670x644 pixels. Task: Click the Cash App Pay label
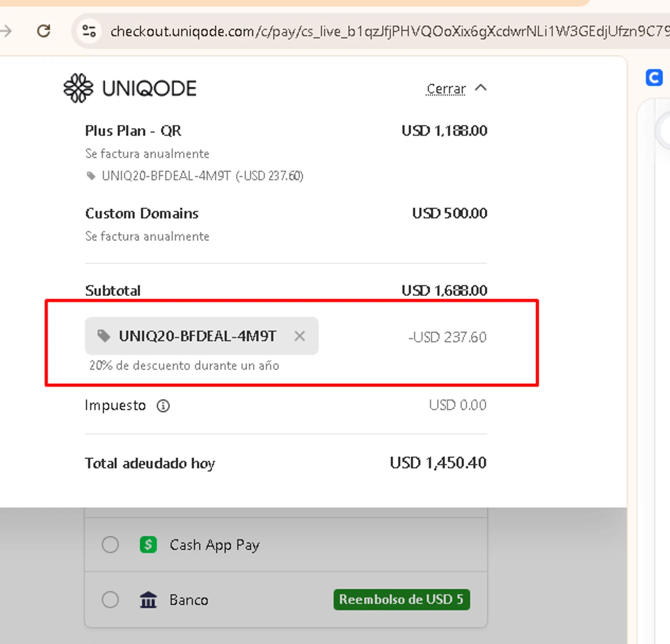coord(214,545)
